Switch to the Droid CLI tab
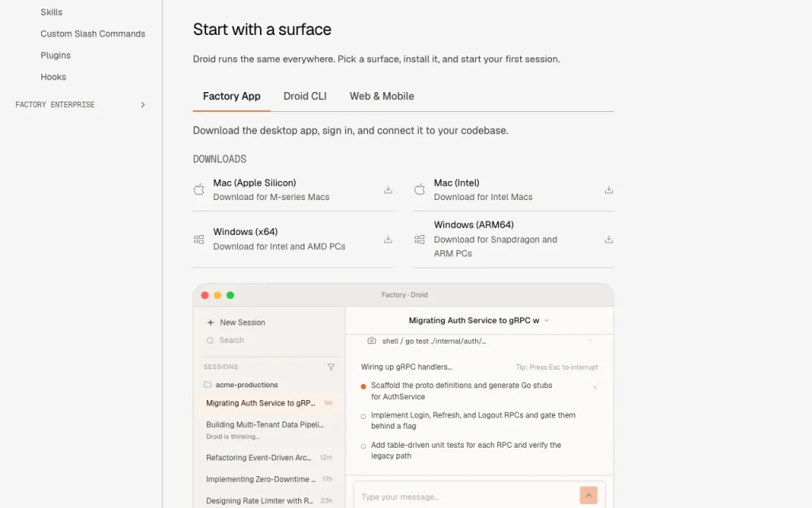 (305, 96)
